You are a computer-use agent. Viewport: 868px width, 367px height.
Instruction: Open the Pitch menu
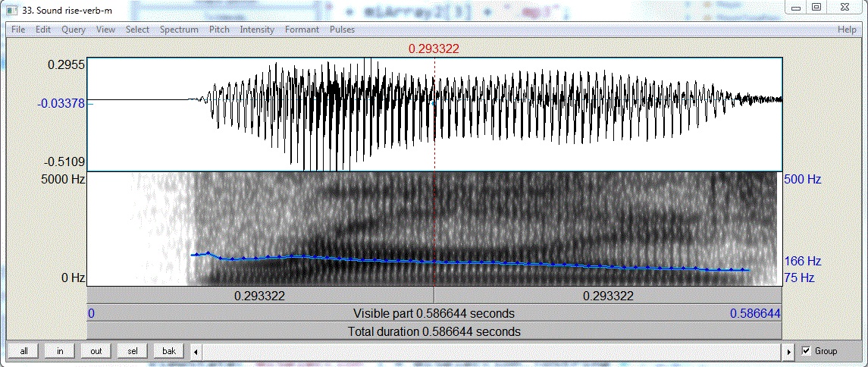[219, 30]
